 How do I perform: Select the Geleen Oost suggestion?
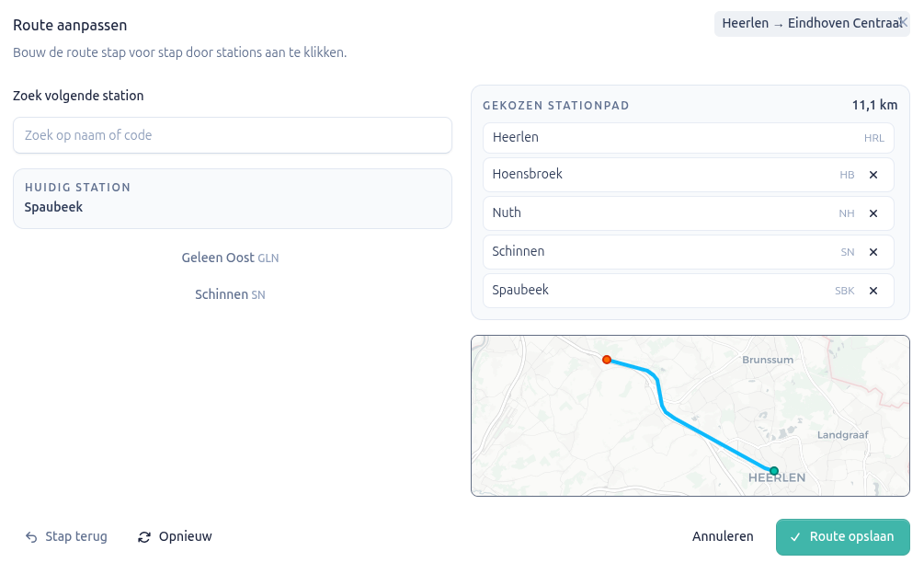point(230,258)
